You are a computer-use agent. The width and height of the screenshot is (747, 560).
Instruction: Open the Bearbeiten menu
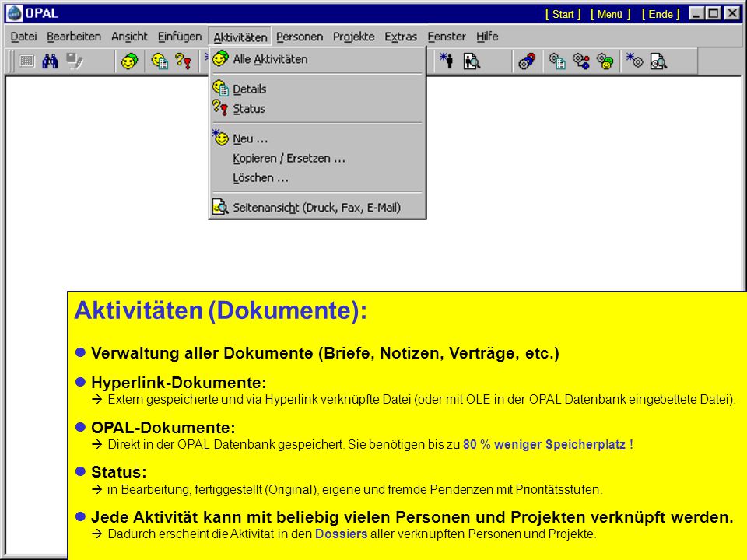click(74, 37)
